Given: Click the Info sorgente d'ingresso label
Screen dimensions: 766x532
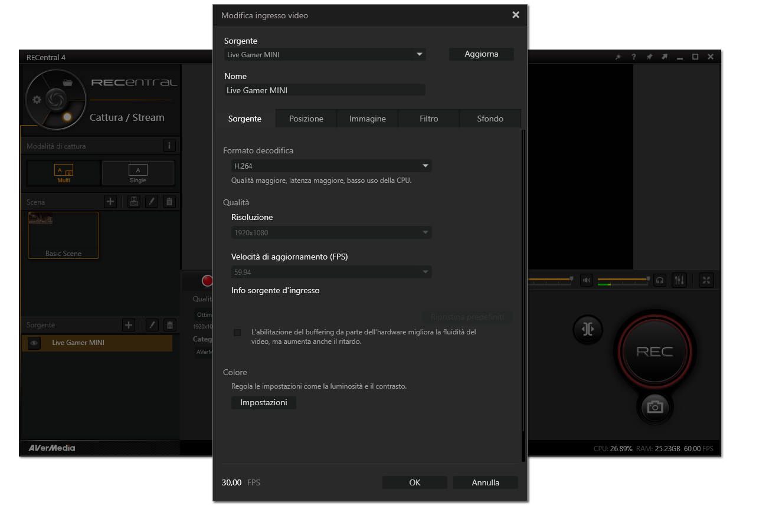Looking at the screenshot, I should [x=276, y=290].
